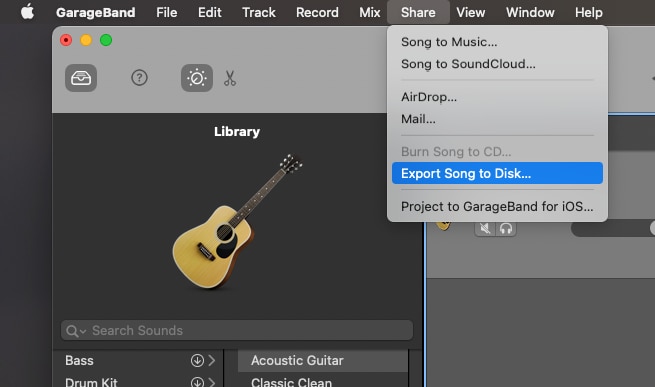Choose Song to SoundCloud… option
This screenshot has width=655, height=387.
[x=497, y=64]
